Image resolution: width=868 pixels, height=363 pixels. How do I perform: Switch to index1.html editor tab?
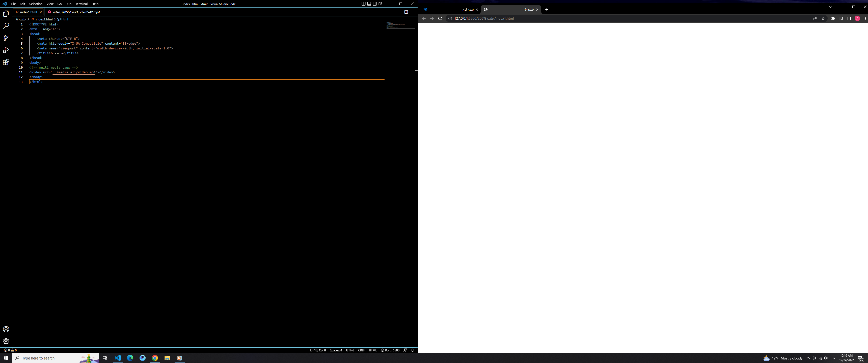point(28,12)
